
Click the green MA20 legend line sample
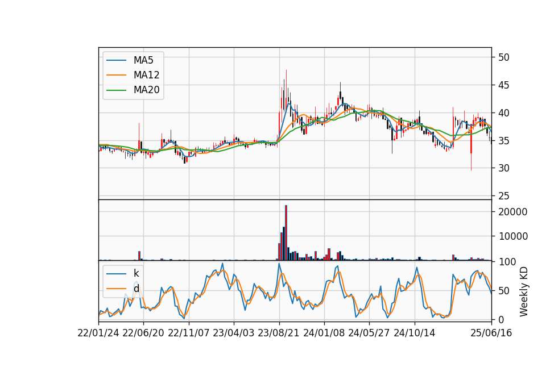pos(116,90)
